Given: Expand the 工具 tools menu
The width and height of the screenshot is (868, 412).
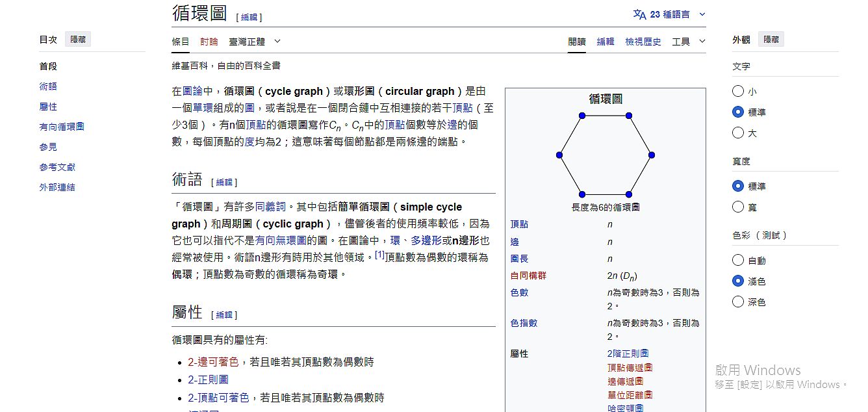Looking at the screenshot, I should (688, 42).
